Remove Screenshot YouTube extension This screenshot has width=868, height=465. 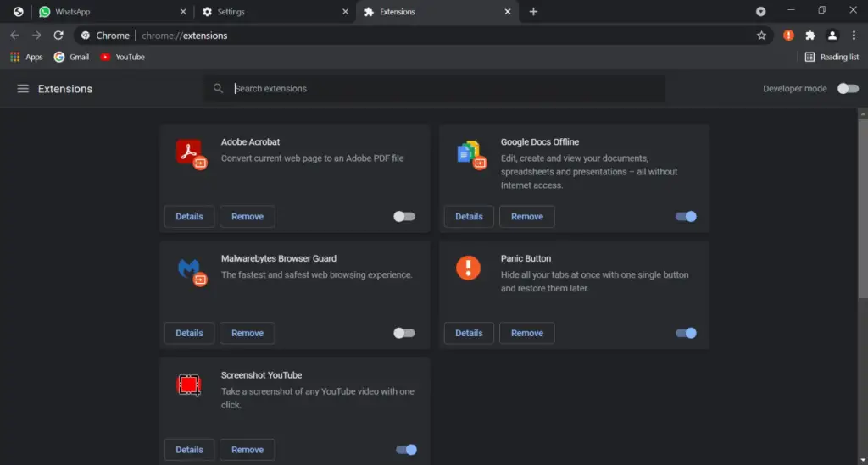pyautogui.click(x=248, y=450)
